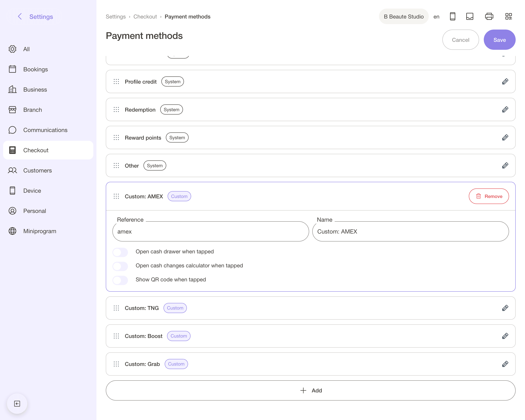Image resolution: width=525 pixels, height=420 pixels.
Task: Click the Cancel button
Action: [x=460, y=40]
